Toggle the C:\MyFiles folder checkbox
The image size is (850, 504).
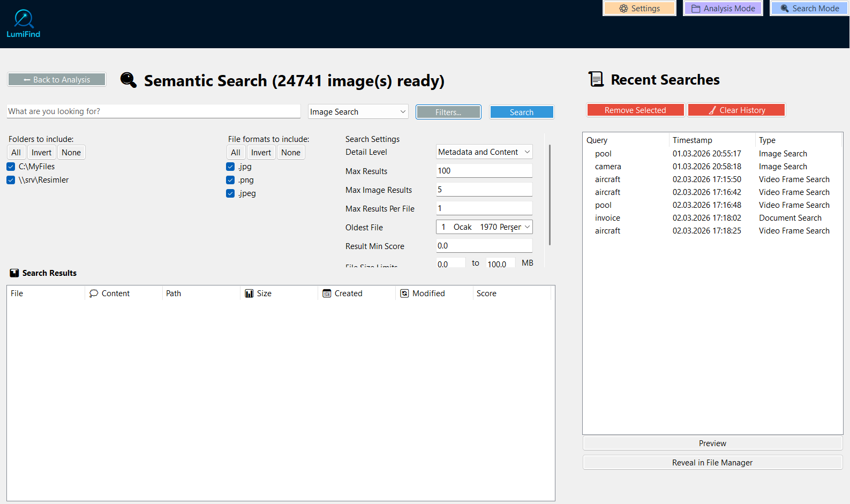pyautogui.click(x=11, y=167)
